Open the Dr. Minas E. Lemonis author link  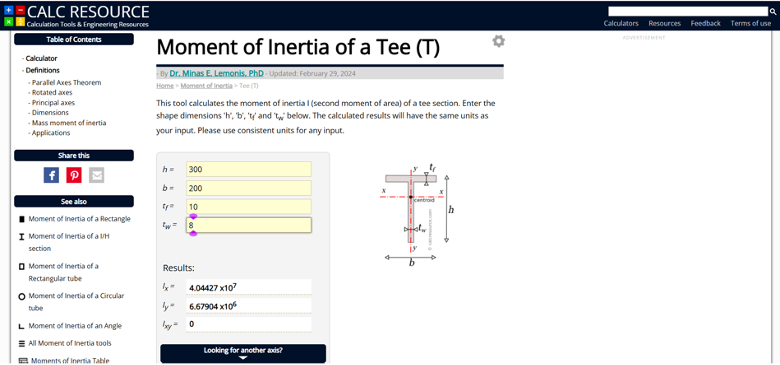[216, 74]
